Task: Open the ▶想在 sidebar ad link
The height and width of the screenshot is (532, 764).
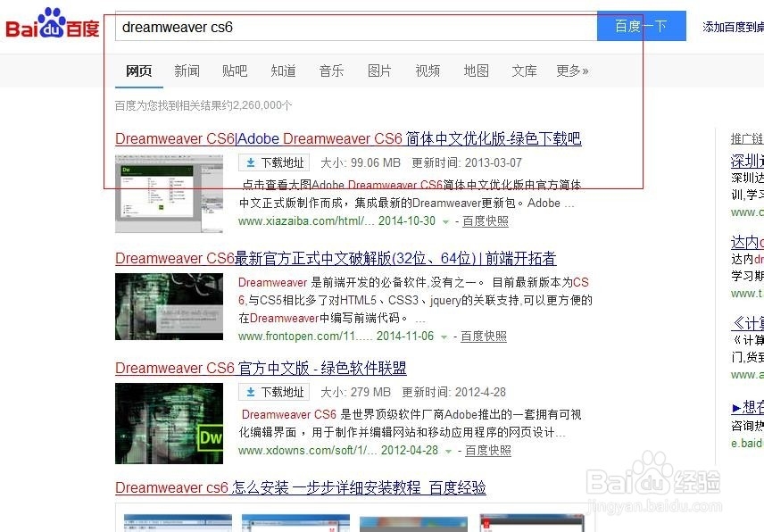Action: (747, 407)
